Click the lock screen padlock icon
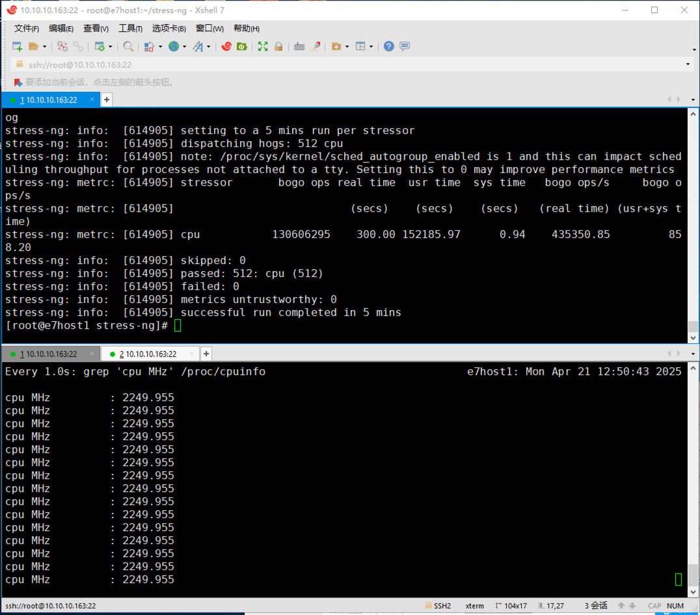The width and height of the screenshot is (700, 615). [278, 46]
